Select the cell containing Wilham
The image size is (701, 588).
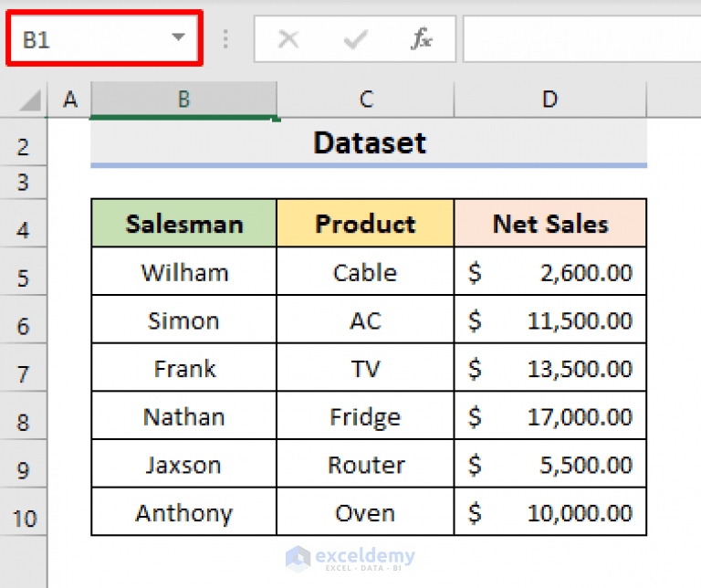click(183, 271)
